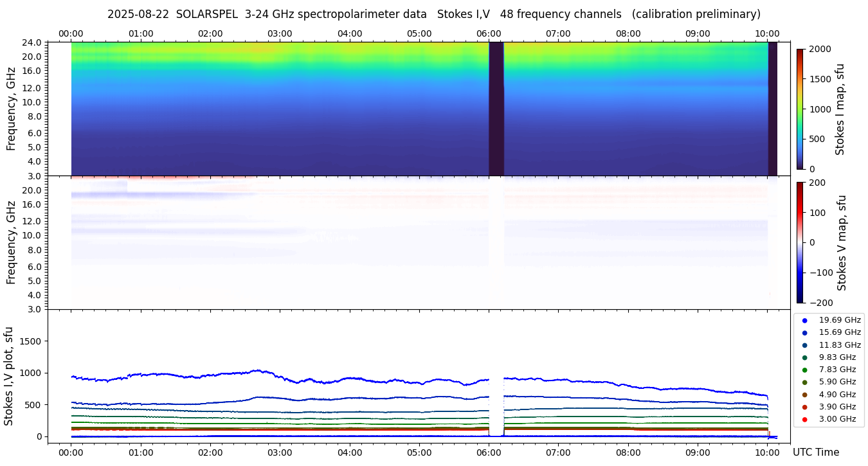Click the 7.83 GHz legend marker dot
This screenshot has width=868, height=466.
(x=804, y=370)
